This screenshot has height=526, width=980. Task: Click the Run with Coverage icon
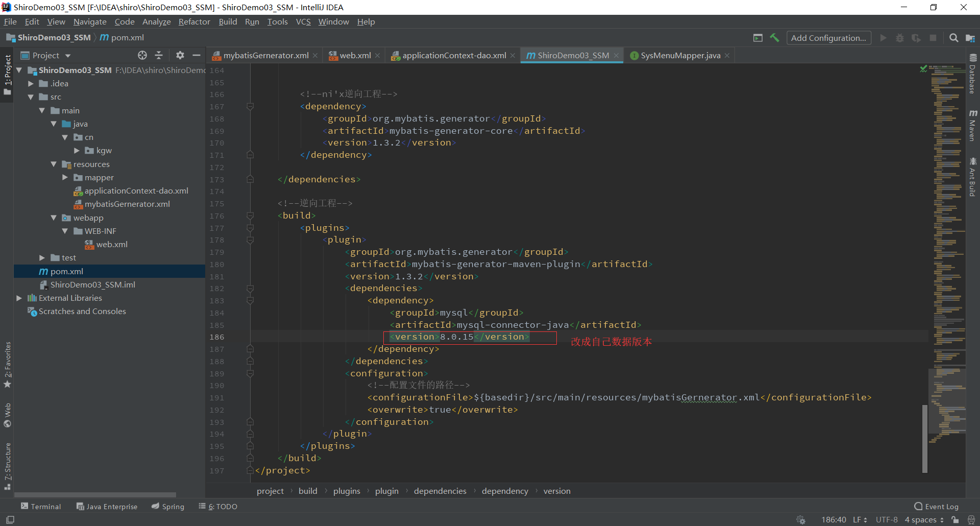click(x=916, y=38)
